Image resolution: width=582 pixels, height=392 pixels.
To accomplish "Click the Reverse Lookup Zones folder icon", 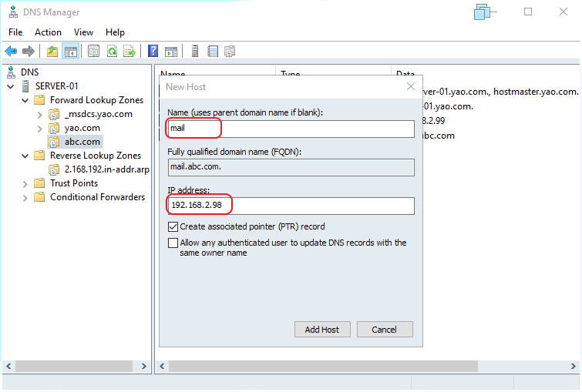I will click(x=39, y=156).
